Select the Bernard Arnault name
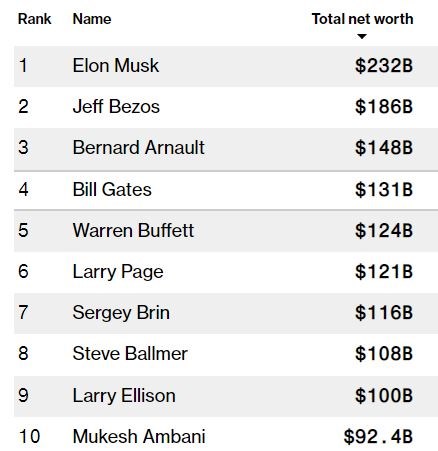Screen dimensions: 438x451 pos(139,148)
